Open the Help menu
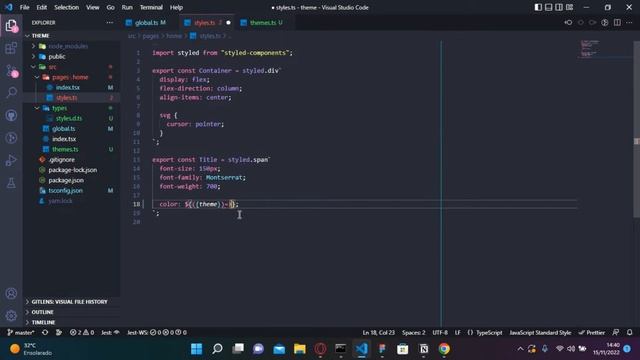The image size is (640, 360). point(176,7)
